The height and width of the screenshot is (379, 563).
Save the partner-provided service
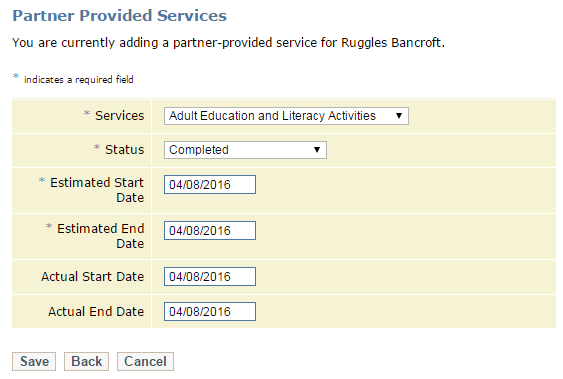click(34, 361)
